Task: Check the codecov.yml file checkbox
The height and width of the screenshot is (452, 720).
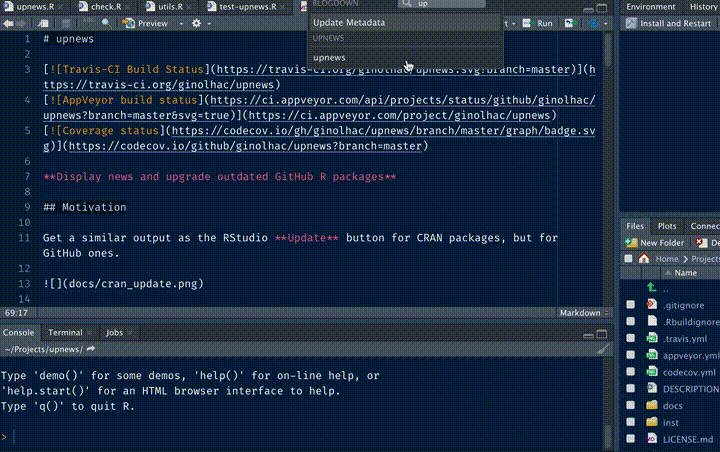Action: (x=630, y=372)
